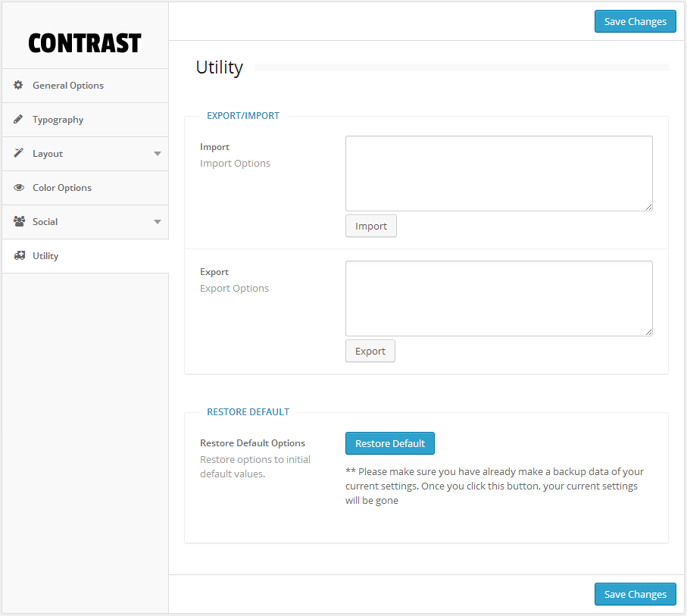Open the Color Options label

point(62,188)
